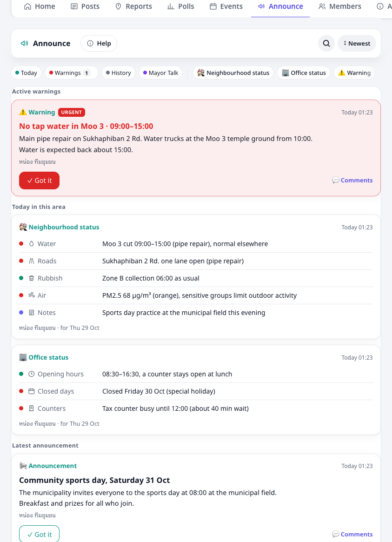Click the Help button
The image size is (392, 542).
[x=99, y=44]
